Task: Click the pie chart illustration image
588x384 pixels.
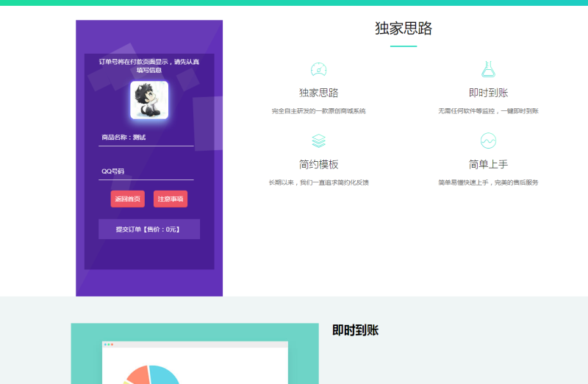Action: click(x=195, y=354)
